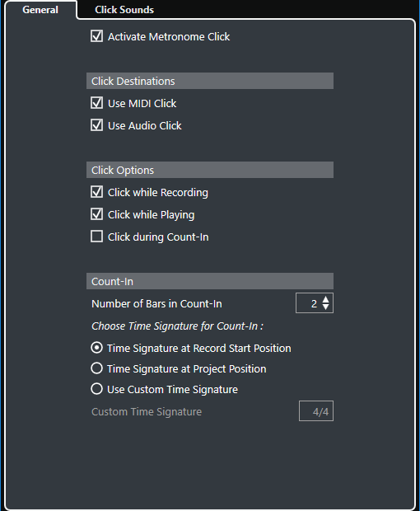Viewport: 420px width, 511px height.
Task: Disable the Activate Metronome Click checkbox
Action: [x=96, y=36]
